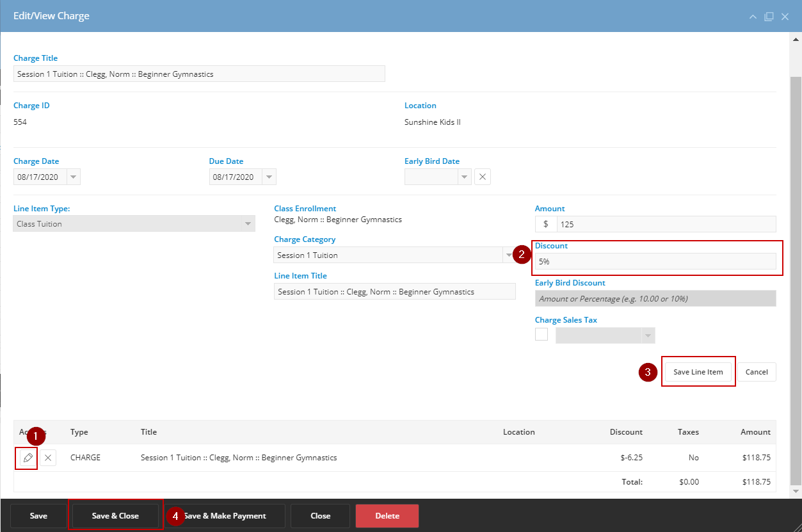Expand the Line Item Type dropdown
Screen dimensions: 802x532
point(248,224)
